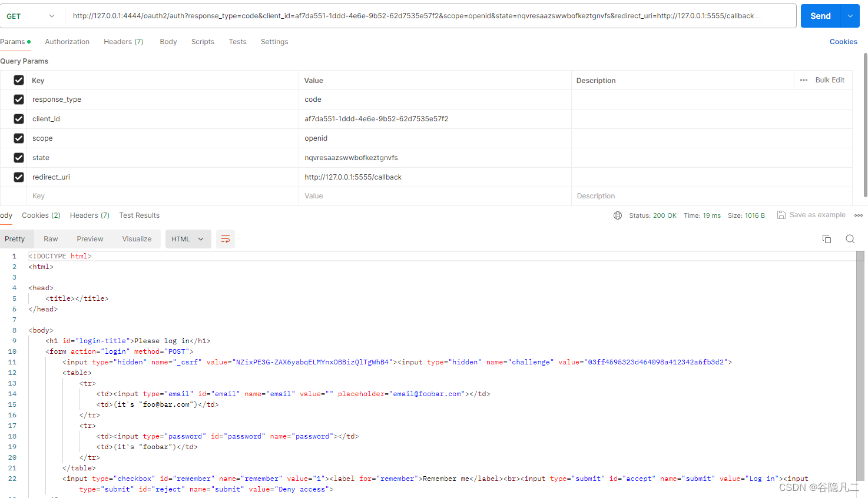Open the Cookies link
The image size is (868, 498).
point(843,42)
